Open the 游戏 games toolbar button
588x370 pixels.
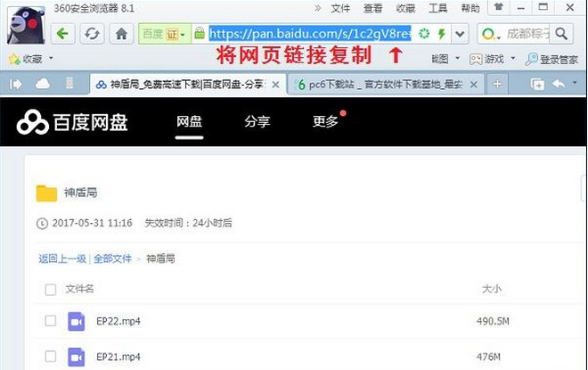tap(486, 59)
